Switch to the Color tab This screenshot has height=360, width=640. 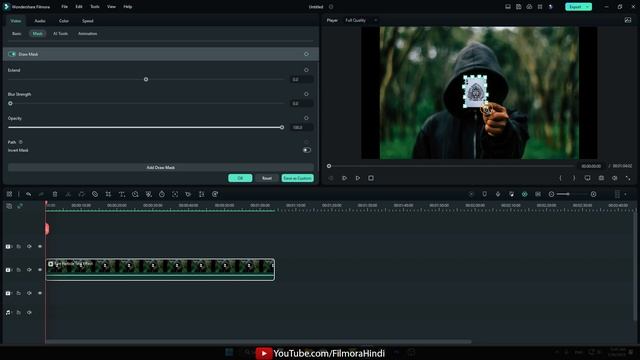click(x=64, y=21)
